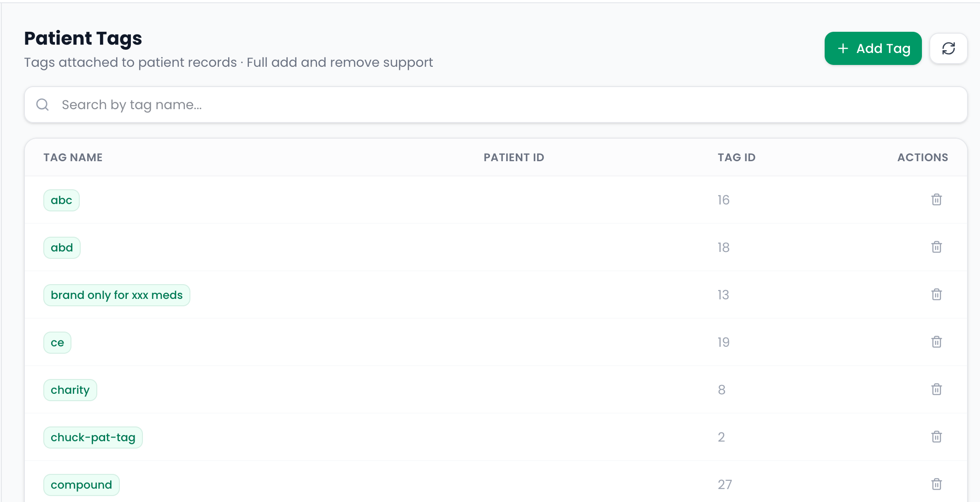980x502 pixels.
Task: Delete the abc tag with trash icon
Action: [x=936, y=200]
